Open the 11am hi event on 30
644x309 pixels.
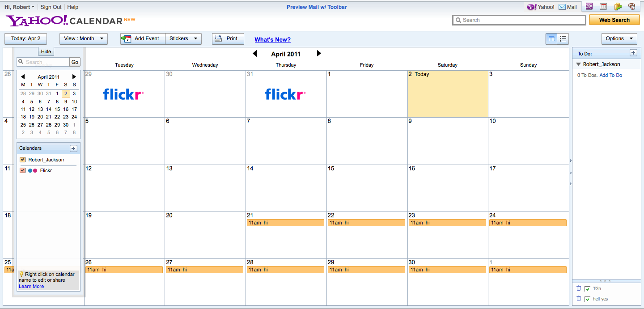tap(447, 270)
